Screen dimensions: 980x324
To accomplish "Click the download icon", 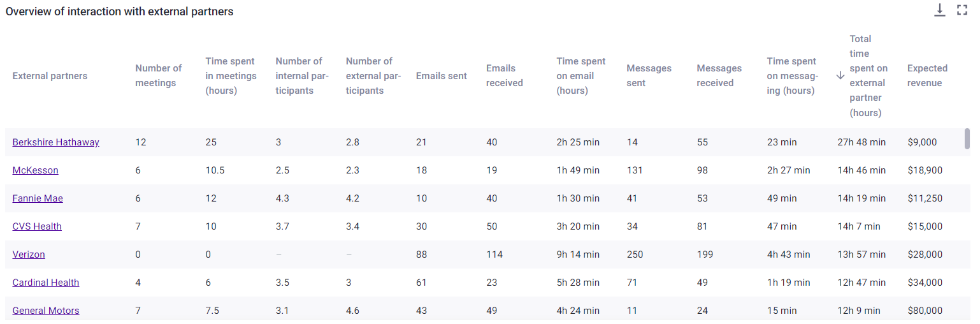I will coord(940,10).
